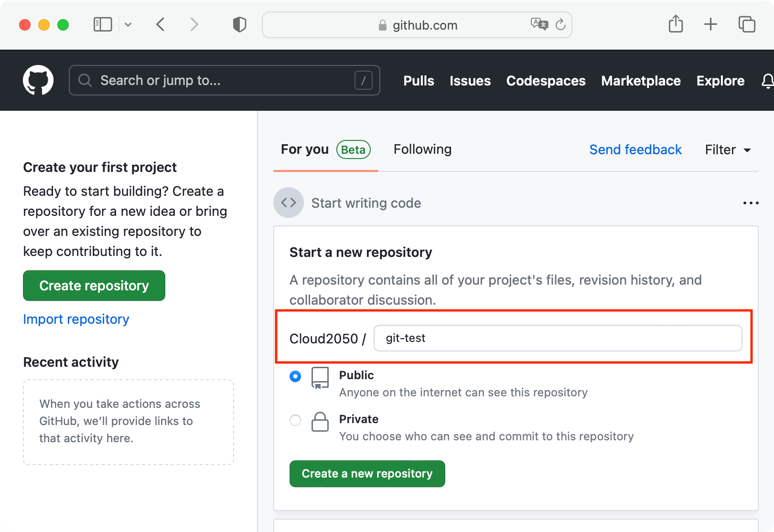Select the Public visibility radio button
Viewport: 774px width, 532px height.
click(295, 376)
